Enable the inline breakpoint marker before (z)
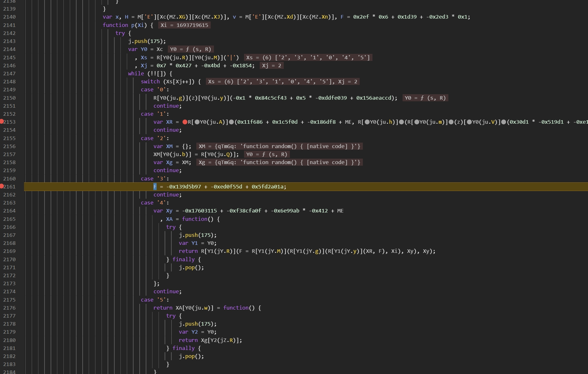Viewport: 588px width, 374px height. (451, 122)
